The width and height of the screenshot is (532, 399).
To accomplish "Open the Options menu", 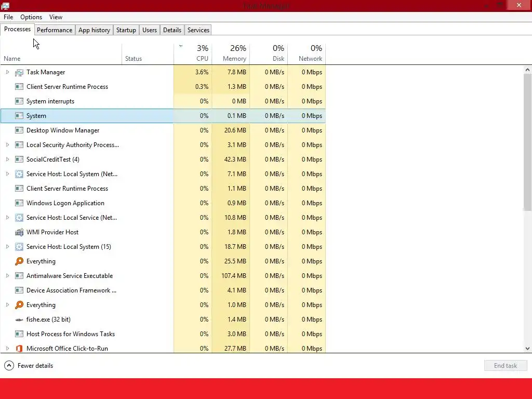I will point(31,17).
